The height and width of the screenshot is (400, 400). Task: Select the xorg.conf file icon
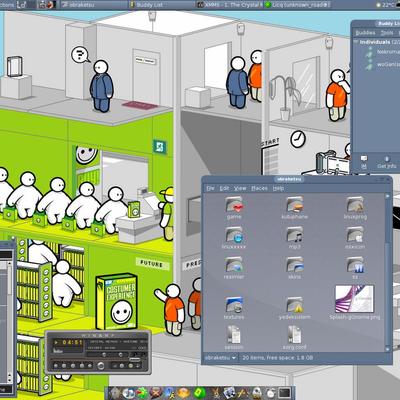[x=294, y=337]
